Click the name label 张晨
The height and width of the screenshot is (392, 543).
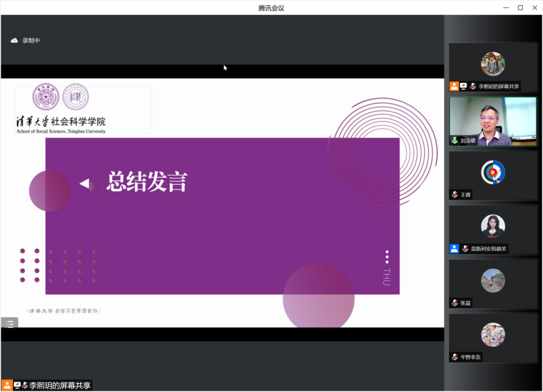click(466, 303)
